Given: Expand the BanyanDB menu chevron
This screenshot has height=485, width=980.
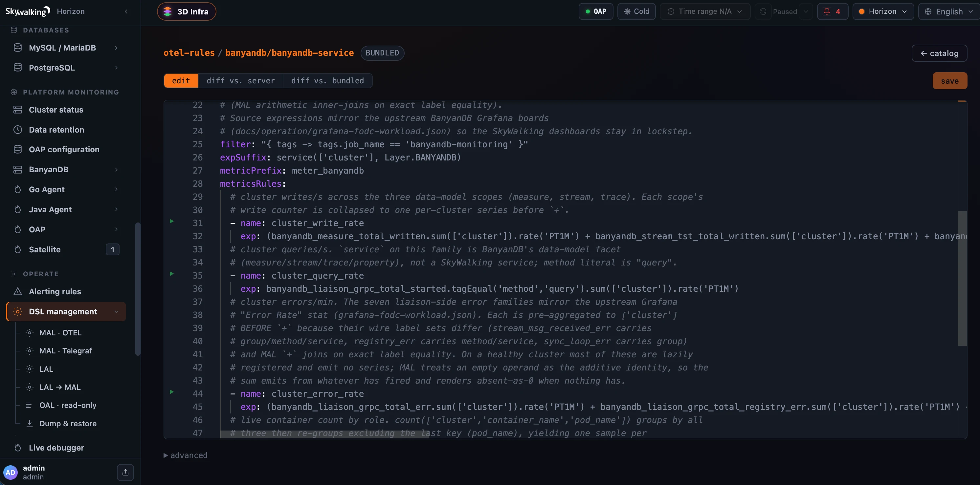Looking at the screenshot, I should tap(116, 170).
